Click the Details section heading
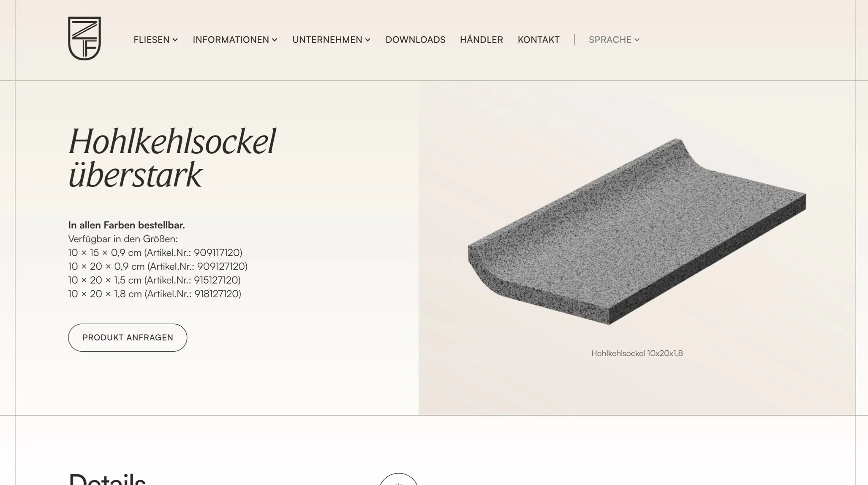Viewport: 868px width, 485px height. [x=107, y=479]
